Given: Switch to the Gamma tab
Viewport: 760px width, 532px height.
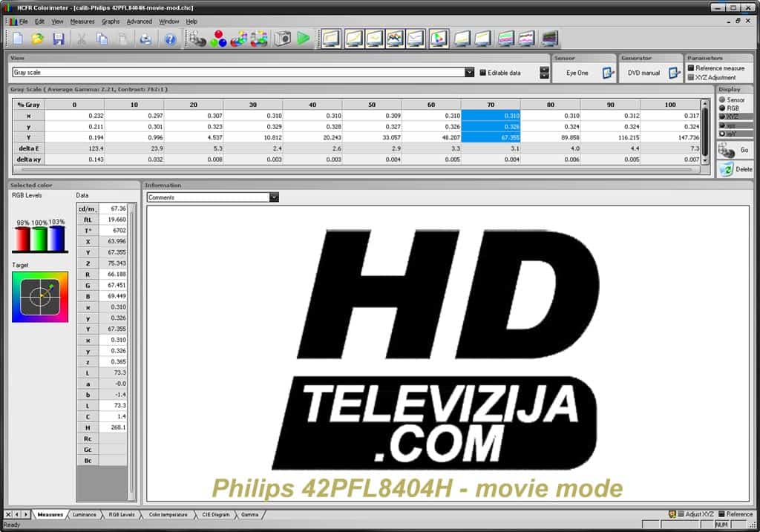Looking at the screenshot, I should point(249,514).
